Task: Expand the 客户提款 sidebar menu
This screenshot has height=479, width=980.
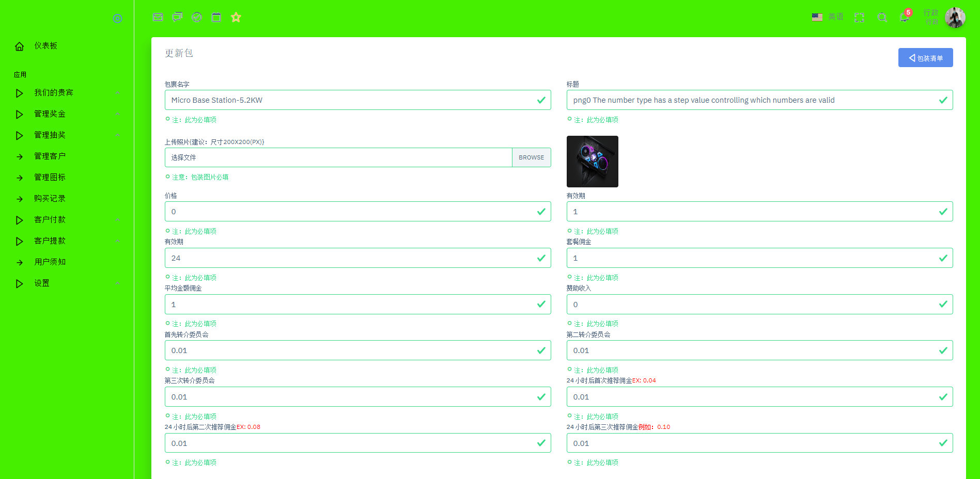Action: click(67, 241)
